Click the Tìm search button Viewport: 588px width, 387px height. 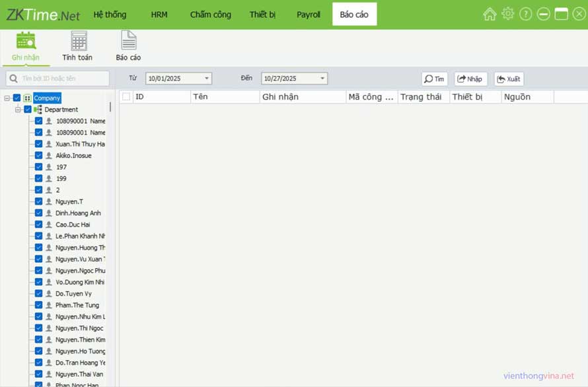point(435,79)
